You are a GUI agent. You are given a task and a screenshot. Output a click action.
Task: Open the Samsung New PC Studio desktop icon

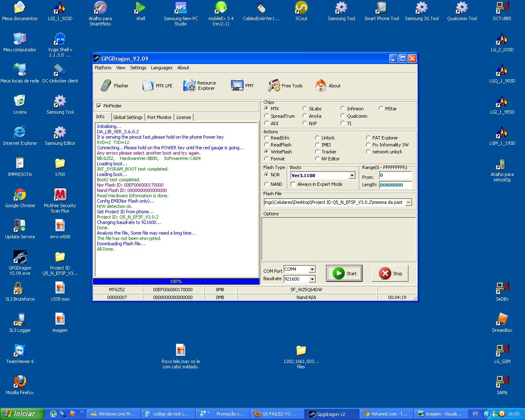(180, 14)
